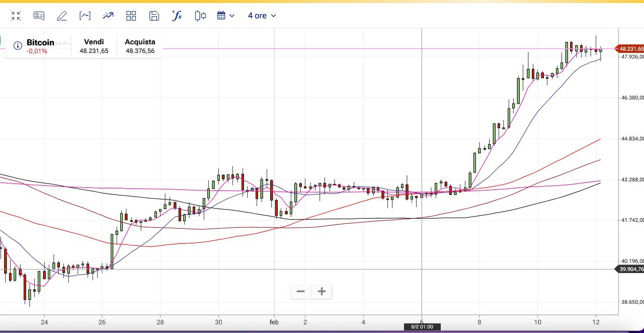This screenshot has width=644, height=333.
Task: Click the save floppy disk icon
Action: pos(154,16)
